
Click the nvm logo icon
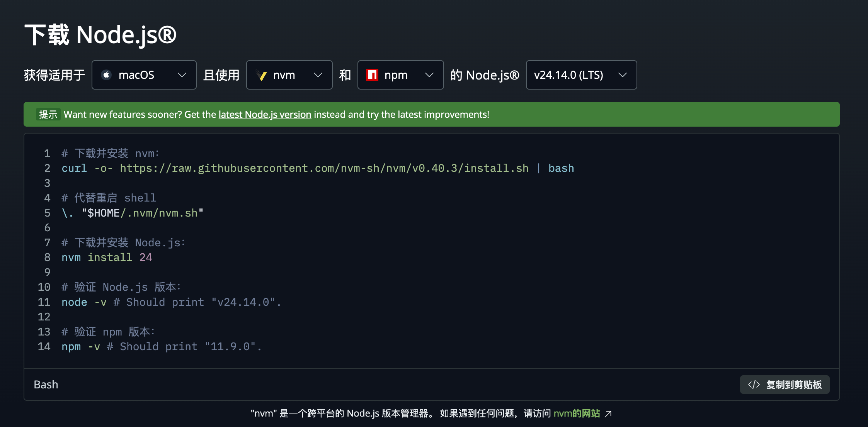point(262,75)
